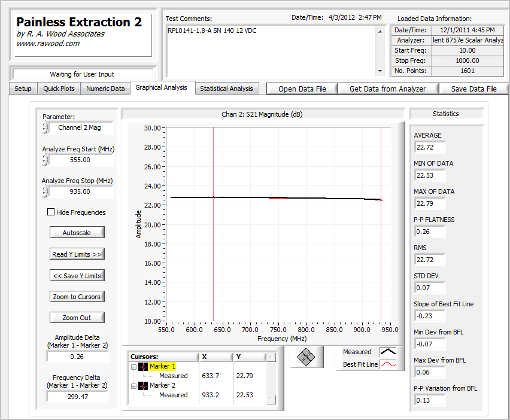
Task: Click the Y-axis minimum label 10.00
Action: pos(153,321)
